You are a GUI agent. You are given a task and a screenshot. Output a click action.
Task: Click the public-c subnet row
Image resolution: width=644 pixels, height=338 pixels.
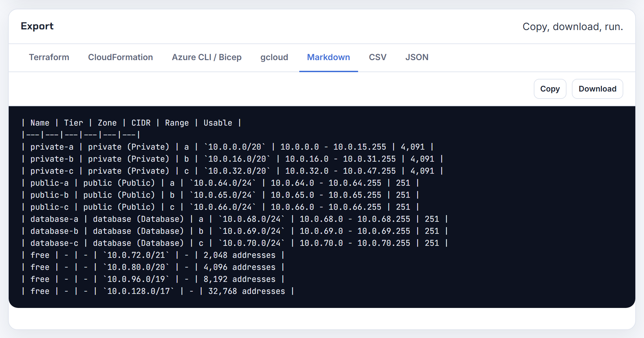pyautogui.click(x=220, y=207)
